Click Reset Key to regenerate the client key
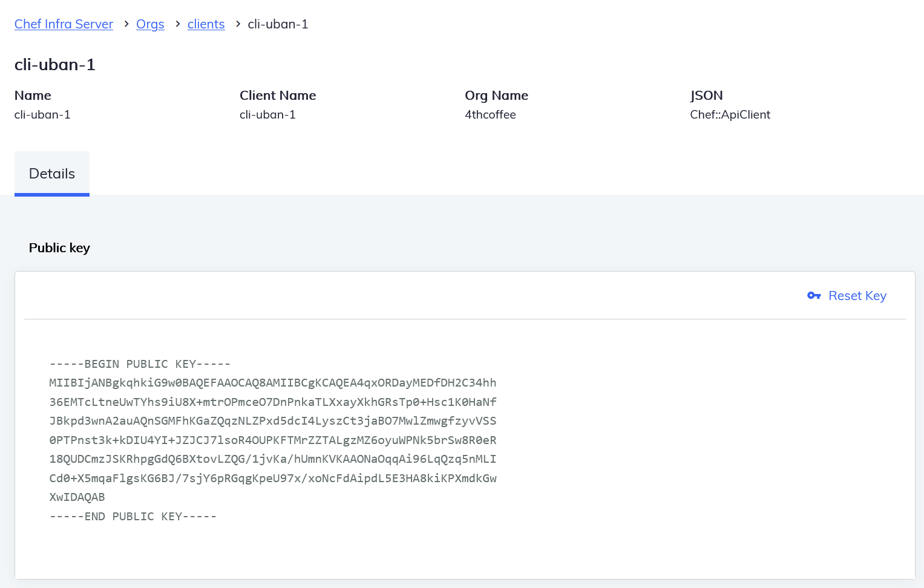This screenshot has width=924, height=588. point(857,295)
